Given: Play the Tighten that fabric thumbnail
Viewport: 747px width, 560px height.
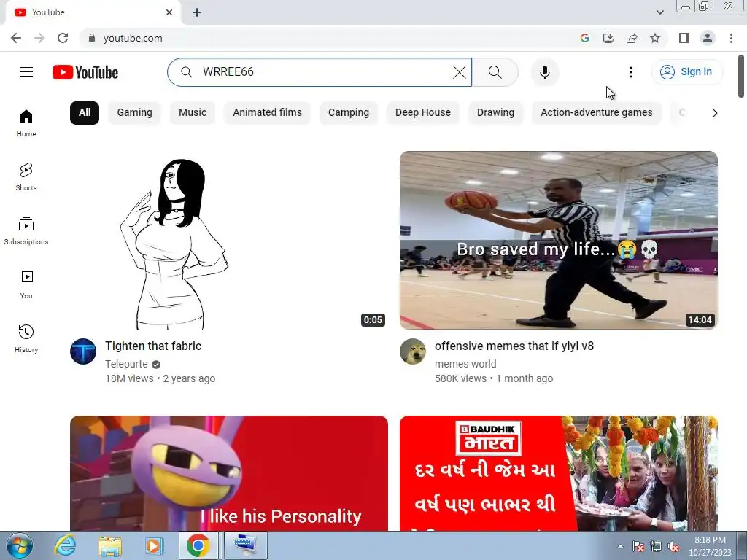Looking at the screenshot, I should 228,240.
